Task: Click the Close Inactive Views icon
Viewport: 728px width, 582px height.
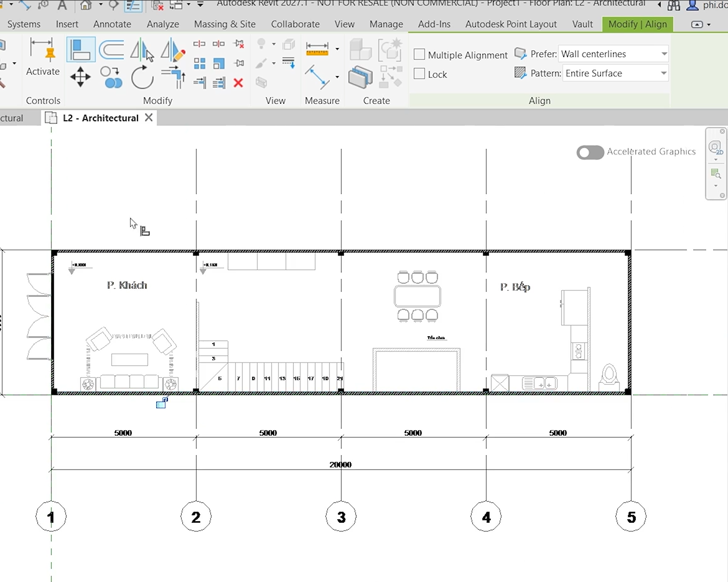Action: point(158,5)
